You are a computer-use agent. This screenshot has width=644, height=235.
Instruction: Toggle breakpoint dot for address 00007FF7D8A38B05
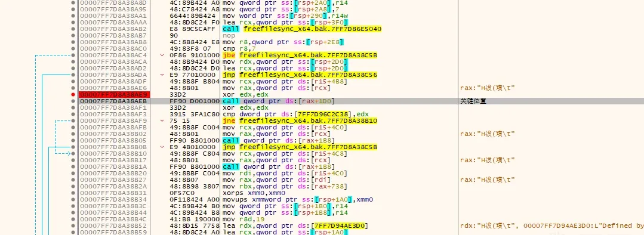click(x=73, y=140)
